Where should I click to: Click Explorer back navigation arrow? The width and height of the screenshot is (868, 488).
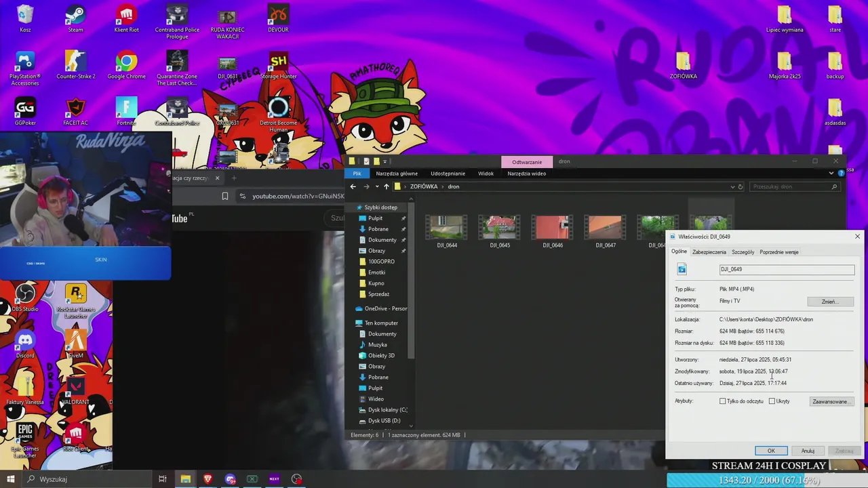[353, 186]
